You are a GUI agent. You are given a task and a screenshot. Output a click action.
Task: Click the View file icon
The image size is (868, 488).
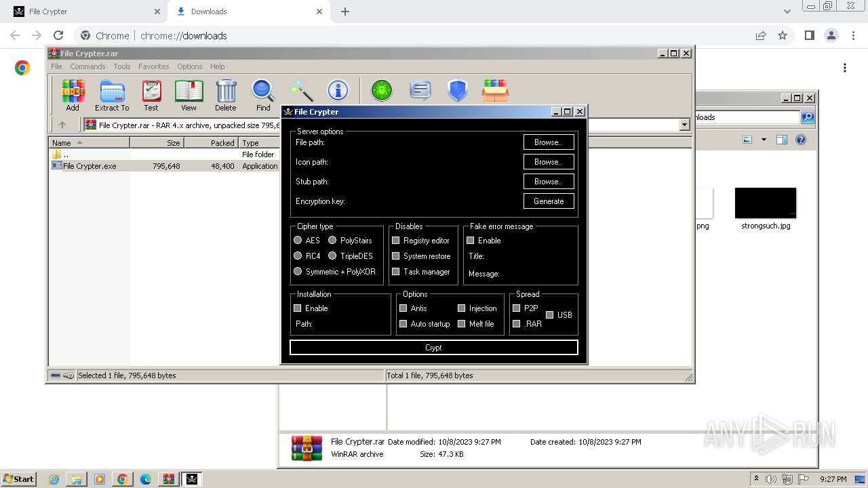click(x=189, y=95)
